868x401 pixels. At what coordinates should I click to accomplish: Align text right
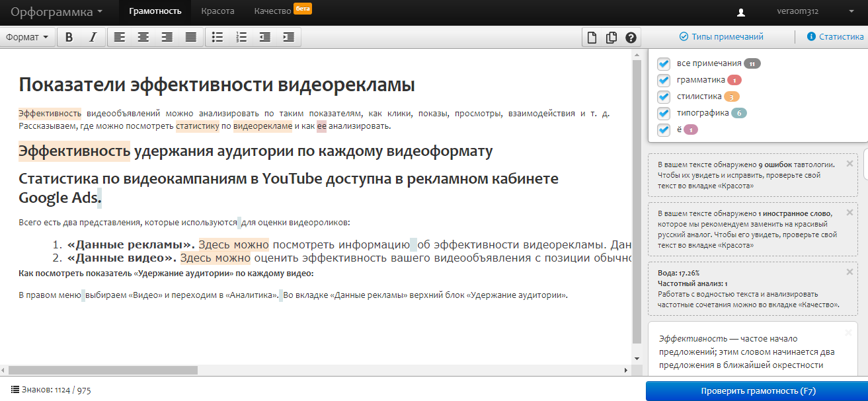[167, 37]
